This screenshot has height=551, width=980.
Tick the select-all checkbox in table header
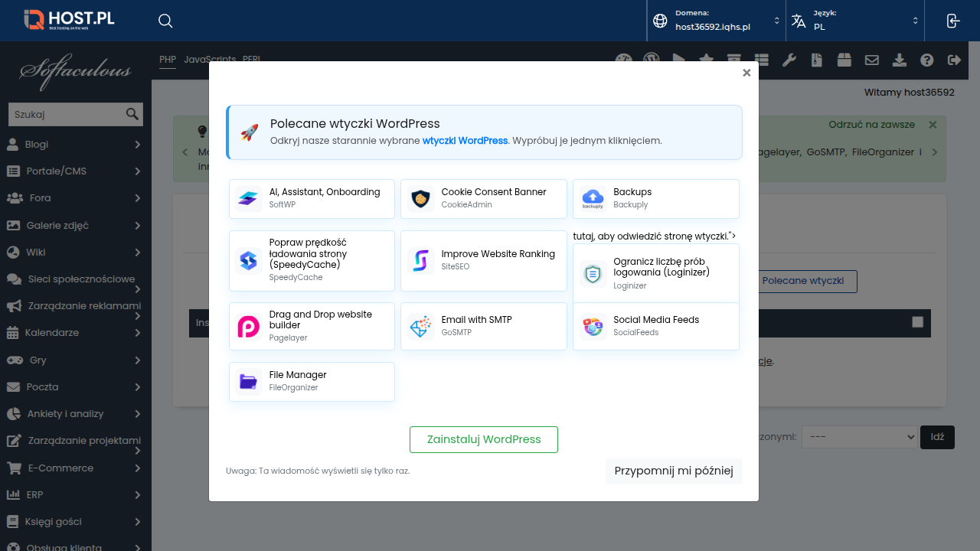918,322
